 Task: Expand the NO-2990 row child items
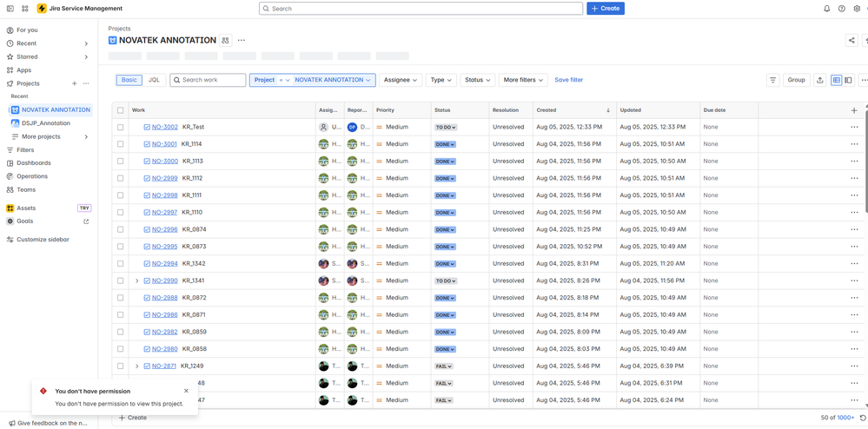(136, 280)
